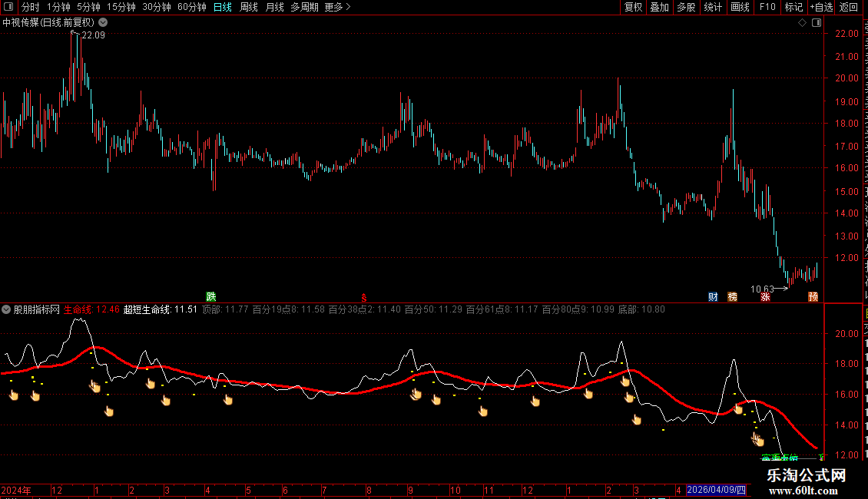The height and width of the screenshot is (499, 868).
Task: Click the 10.63 low price label
Action: pyautogui.click(x=762, y=289)
